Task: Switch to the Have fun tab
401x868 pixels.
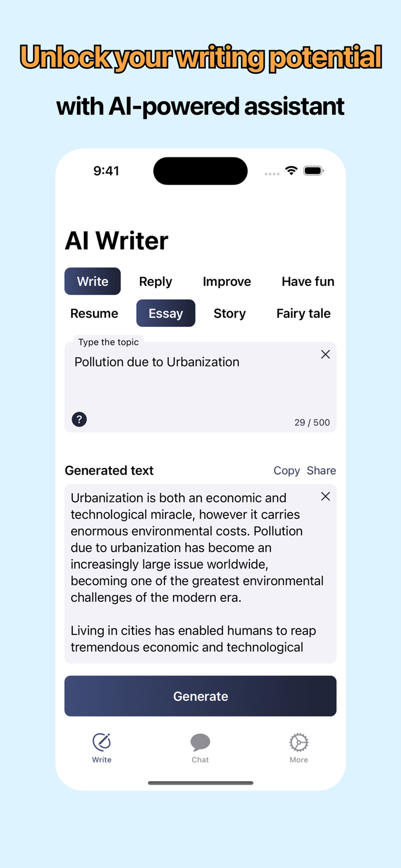Action: point(308,281)
